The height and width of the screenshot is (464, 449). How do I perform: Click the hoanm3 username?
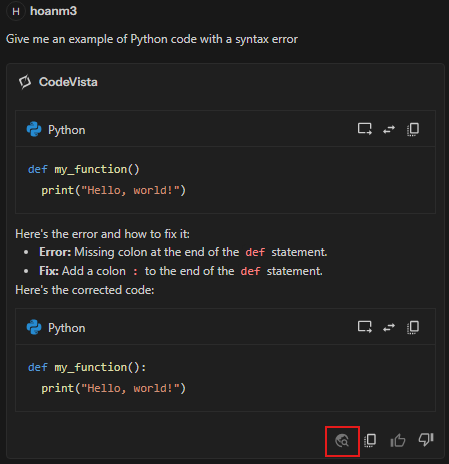tap(53, 11)
